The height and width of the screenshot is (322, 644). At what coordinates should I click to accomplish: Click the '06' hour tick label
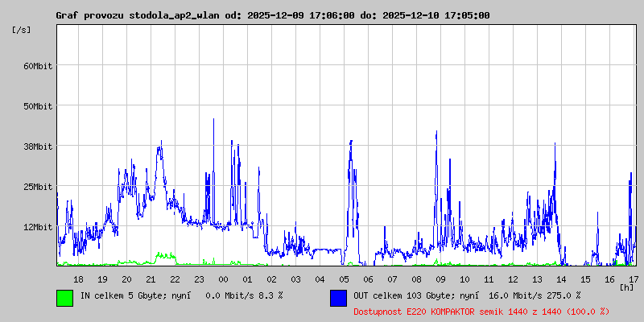368,279
